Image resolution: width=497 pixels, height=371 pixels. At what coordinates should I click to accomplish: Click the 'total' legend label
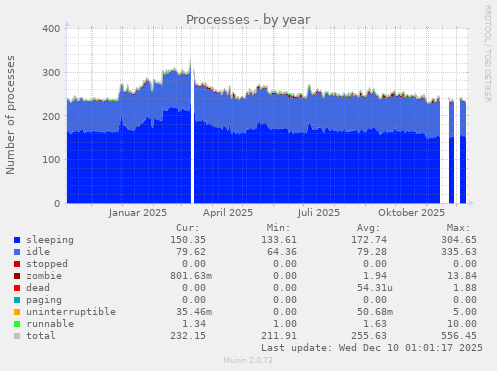point(41,336)
